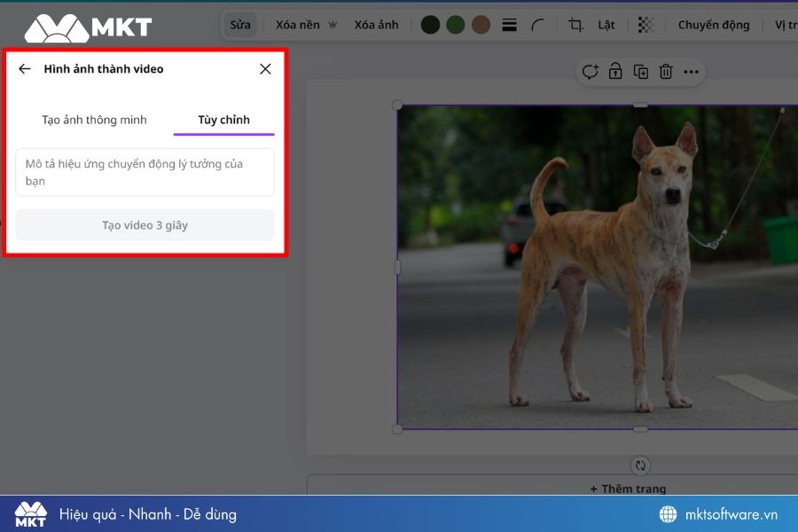Open Chuyển động animation options

coord(714,25)
